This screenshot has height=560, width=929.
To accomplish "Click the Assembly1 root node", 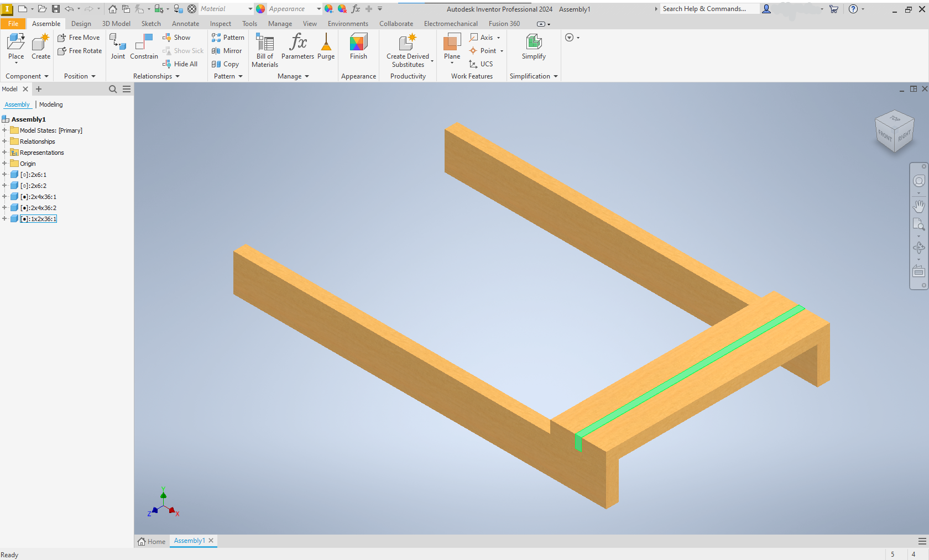I will click(x=28, y=119).
